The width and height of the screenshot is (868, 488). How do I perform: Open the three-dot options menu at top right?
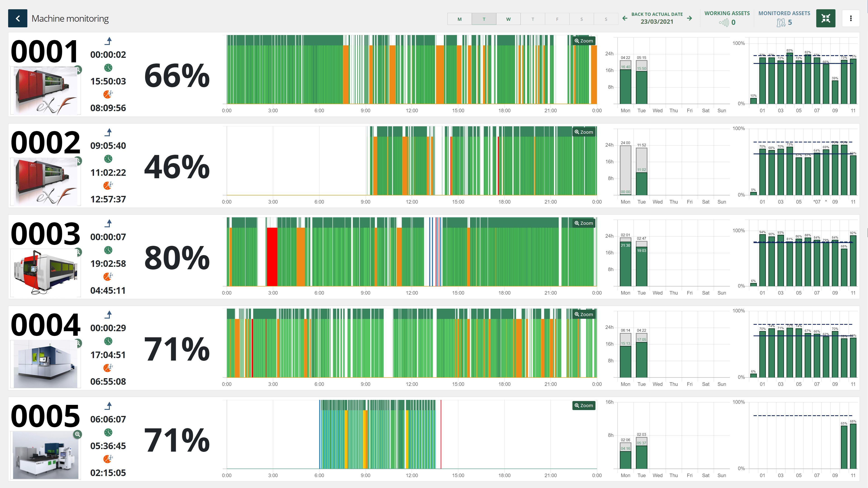tap(850, 18)
